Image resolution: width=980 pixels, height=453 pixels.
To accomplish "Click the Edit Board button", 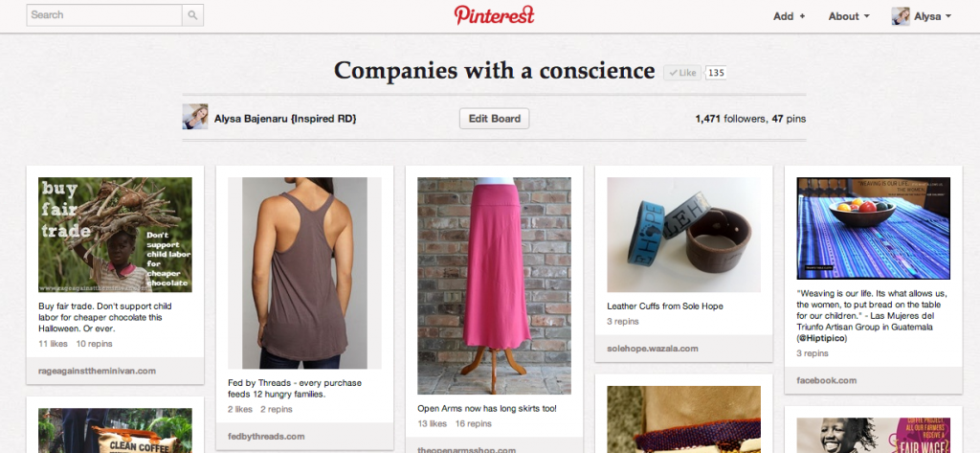I will tap(495, 118).
